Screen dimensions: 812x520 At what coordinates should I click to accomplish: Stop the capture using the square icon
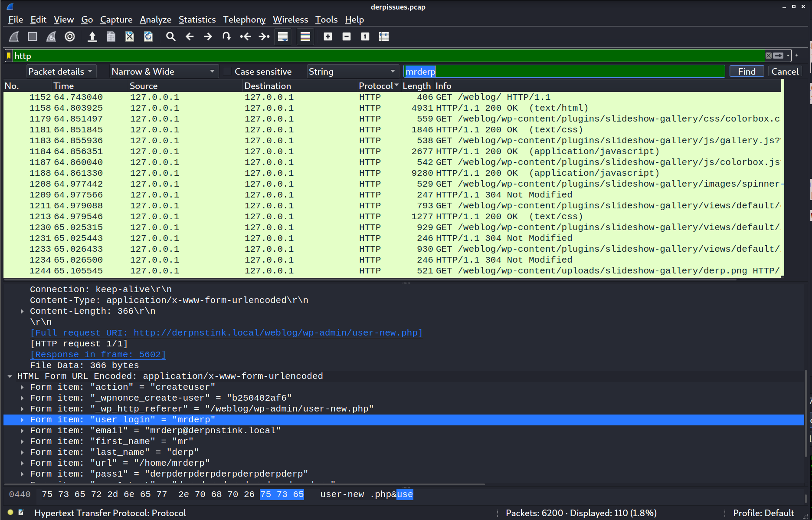pyautogui.click(x=33, y=37)
